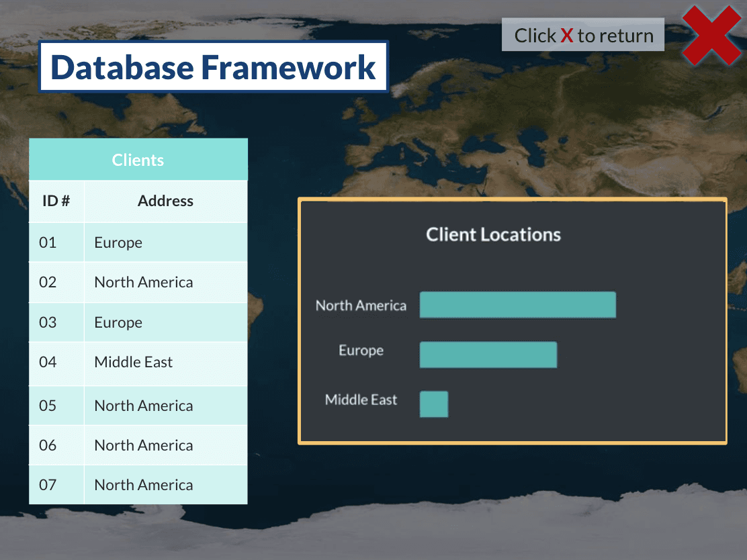Click the Europe address for client 03

(118, 322)
